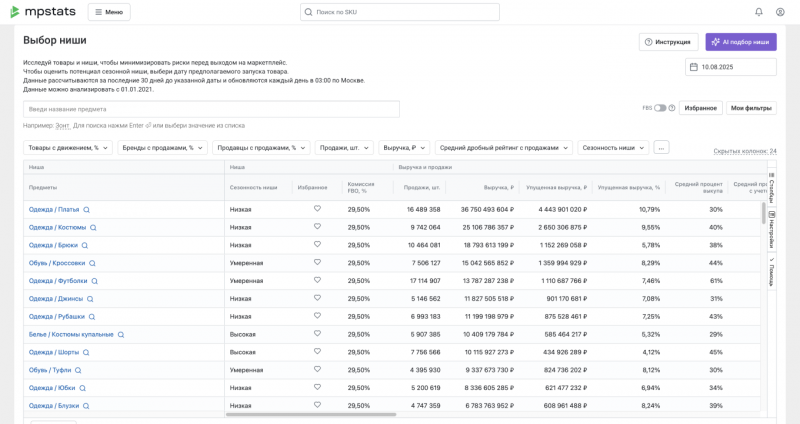The image size is (800, 424).
Task: Click magnifier icon next to Одежда / Платья
Action: click(87, 210)
